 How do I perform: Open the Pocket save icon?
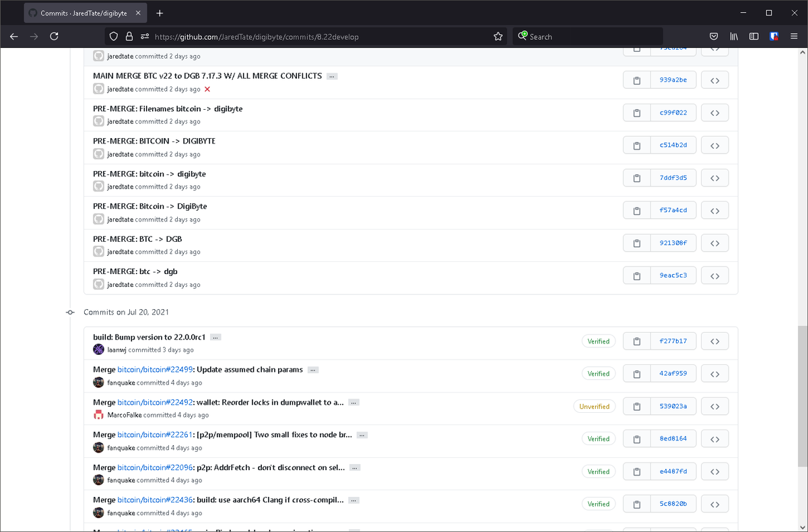714,36
